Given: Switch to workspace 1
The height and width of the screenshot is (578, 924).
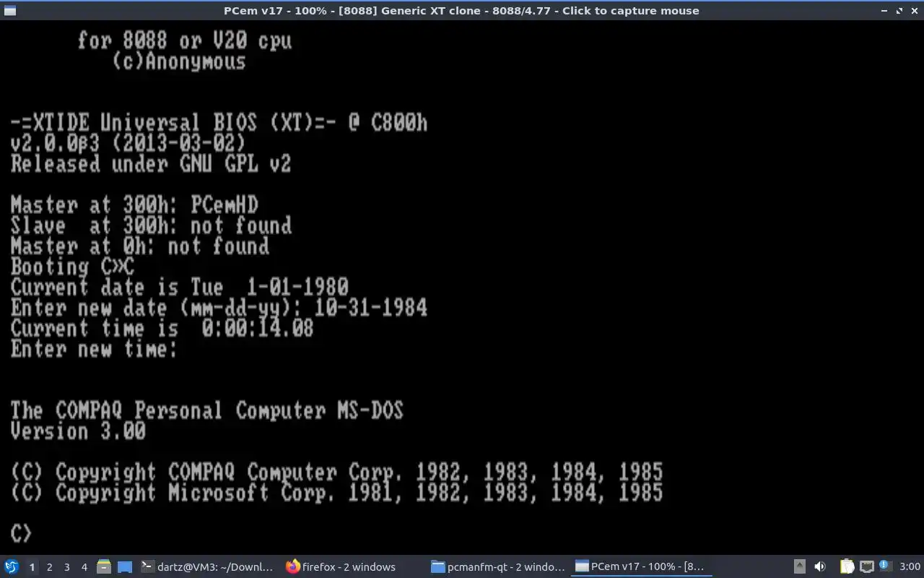Looking at the screenshot, I should click(x=32, y=567).
